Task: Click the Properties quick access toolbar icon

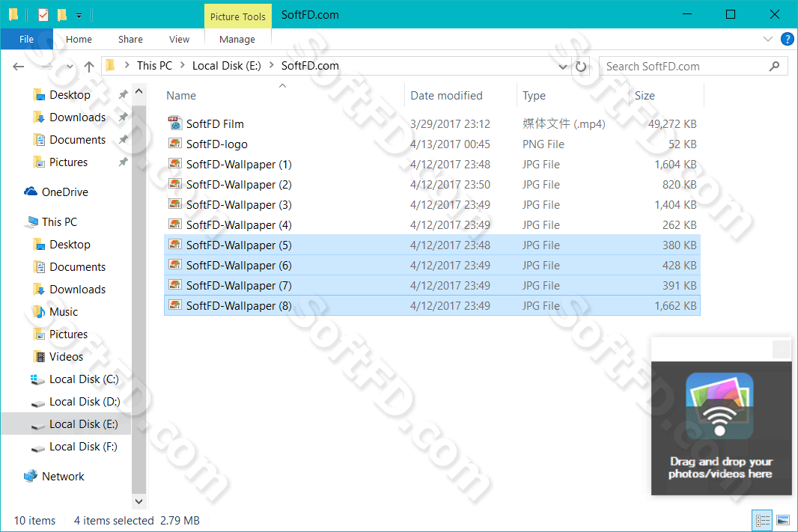Action: pyautogui.click(x=43, y=15)
